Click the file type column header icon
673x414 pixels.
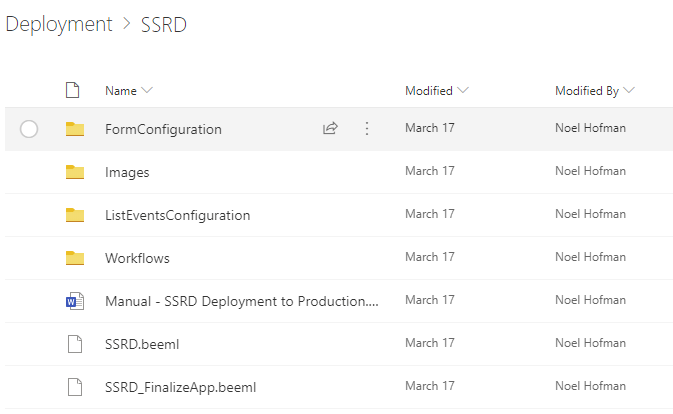[73, 90]
